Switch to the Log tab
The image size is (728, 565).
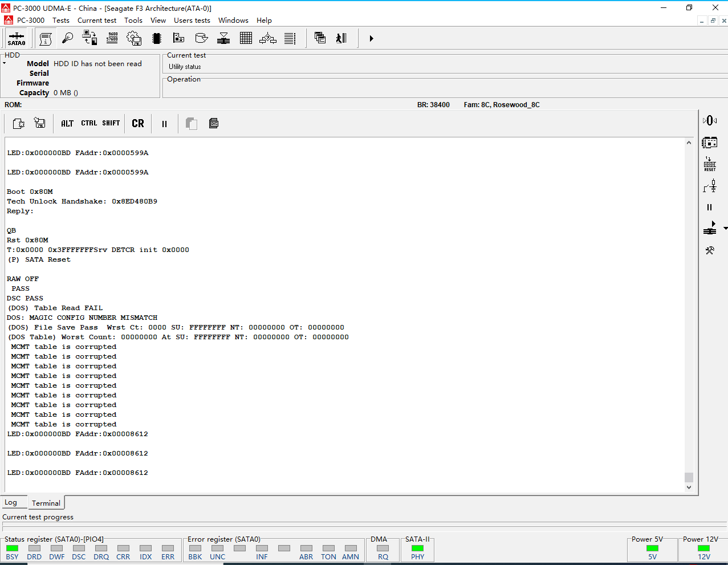pos(11,502)
